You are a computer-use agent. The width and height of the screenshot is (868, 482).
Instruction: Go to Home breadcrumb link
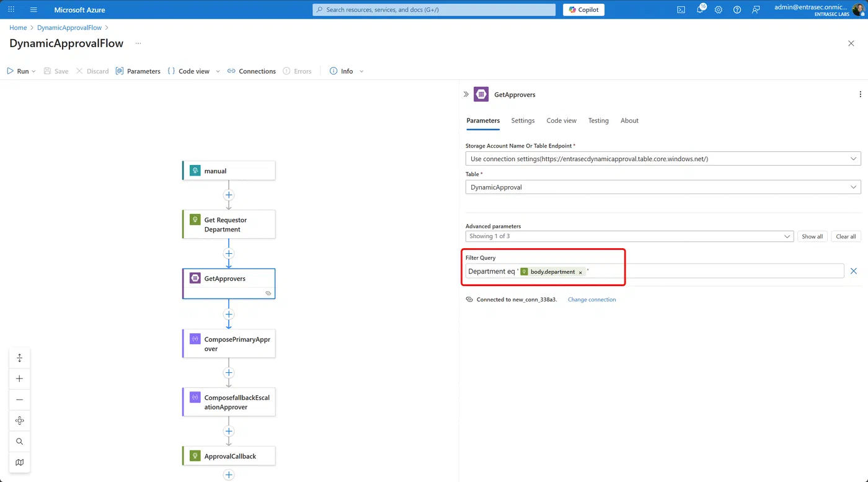coord(18,28)
